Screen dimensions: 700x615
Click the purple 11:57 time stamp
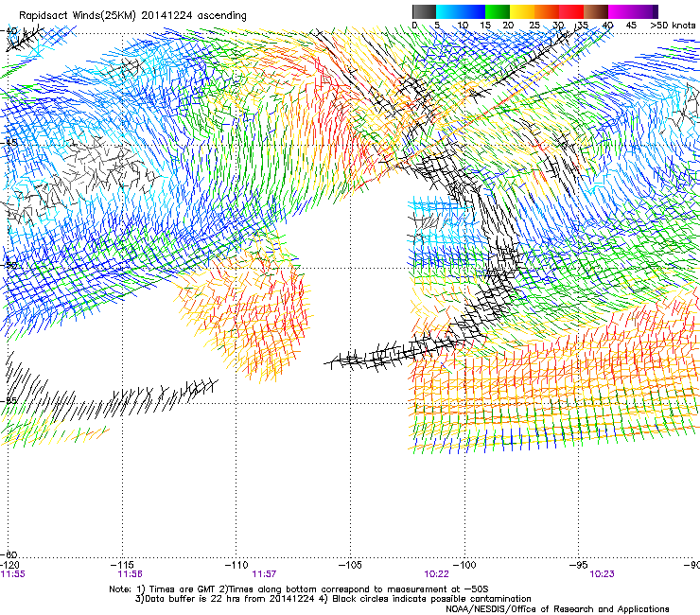pos(264,574)
